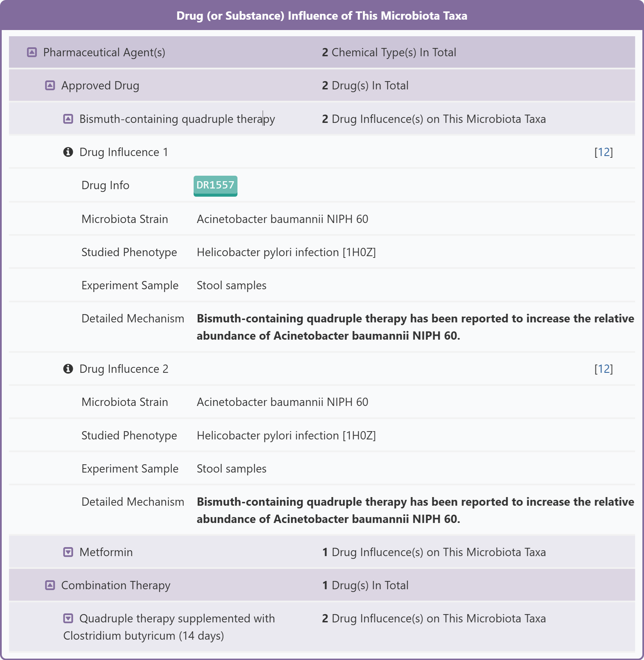Viewport: 644px width, 660px height.
Task: Collapse the Pharmaceutical Agent(s) section icon
Action: pyautogui.click(x=32, y=52)
